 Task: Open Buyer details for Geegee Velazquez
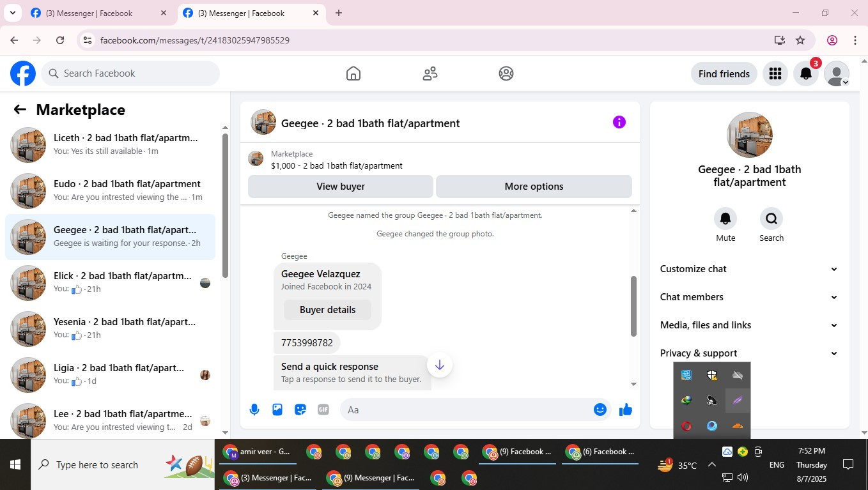click(327, 310)
